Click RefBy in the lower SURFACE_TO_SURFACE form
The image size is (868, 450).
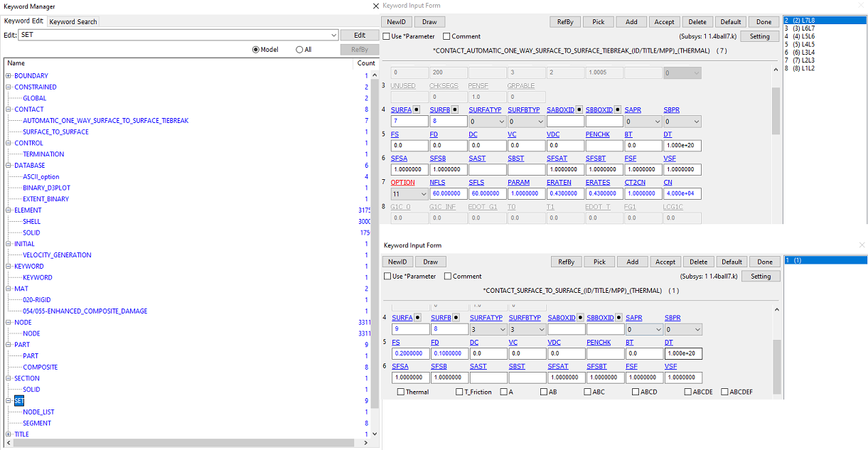(x=567, y=262)
